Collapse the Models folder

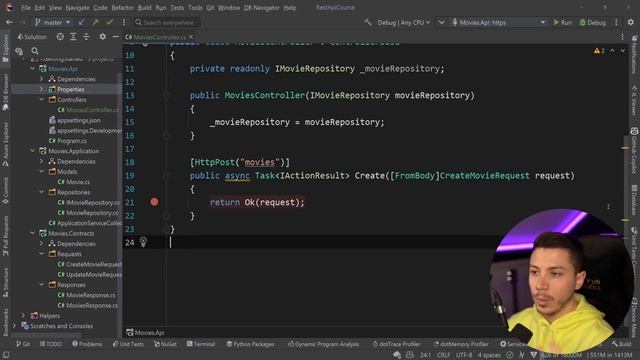click(42, 171)
